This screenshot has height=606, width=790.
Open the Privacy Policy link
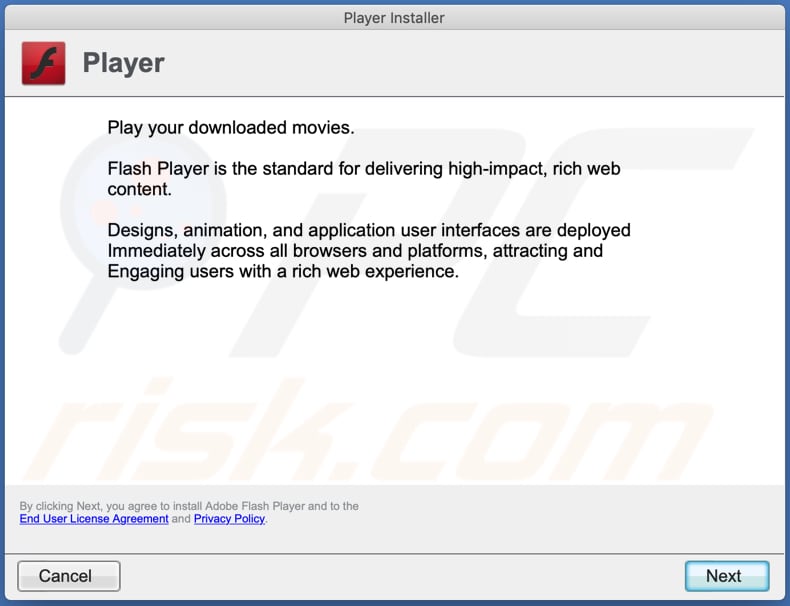(x=229, y=519)
